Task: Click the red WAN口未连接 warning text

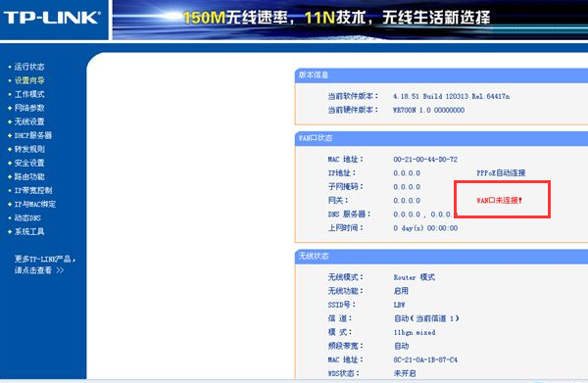Action: (500, 201)
